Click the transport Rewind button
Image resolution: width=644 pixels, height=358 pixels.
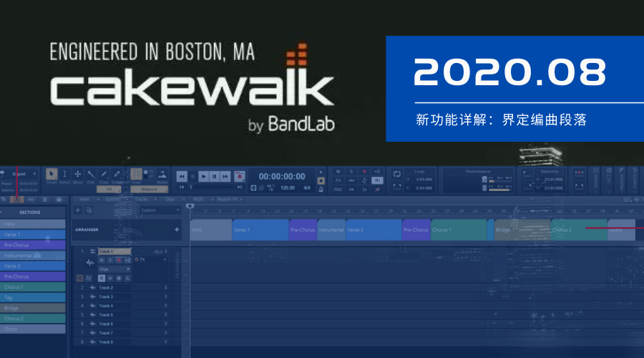182,177
